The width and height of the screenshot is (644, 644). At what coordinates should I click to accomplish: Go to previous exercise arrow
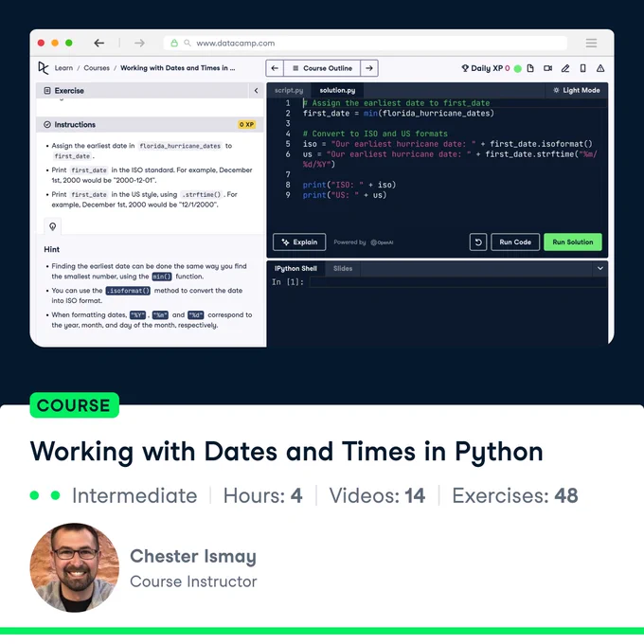click(275, 68)
